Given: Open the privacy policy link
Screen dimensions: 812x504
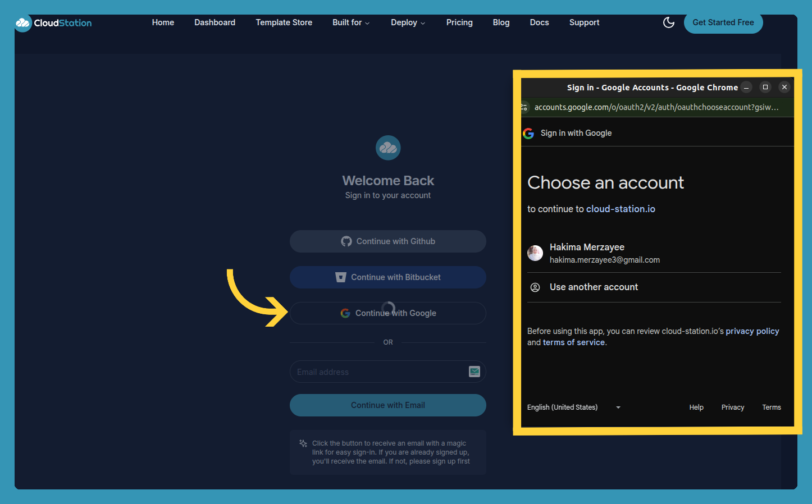Looking at the screenshot, I should coord(752,331).
